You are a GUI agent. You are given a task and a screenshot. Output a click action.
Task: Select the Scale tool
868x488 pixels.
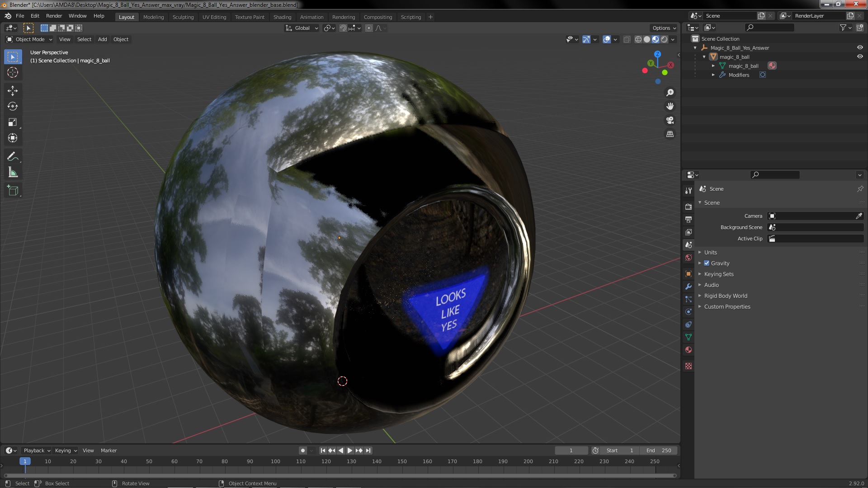(x=13, y=122)
